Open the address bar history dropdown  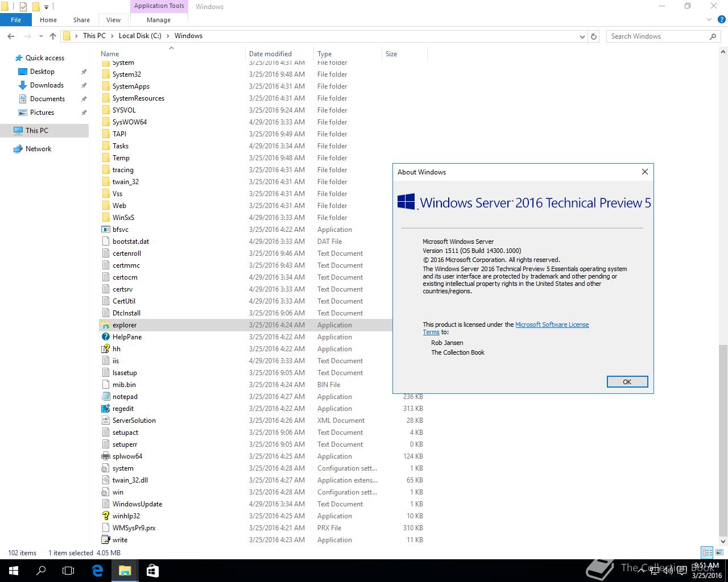pyautogui.click(x=582, y=36)
